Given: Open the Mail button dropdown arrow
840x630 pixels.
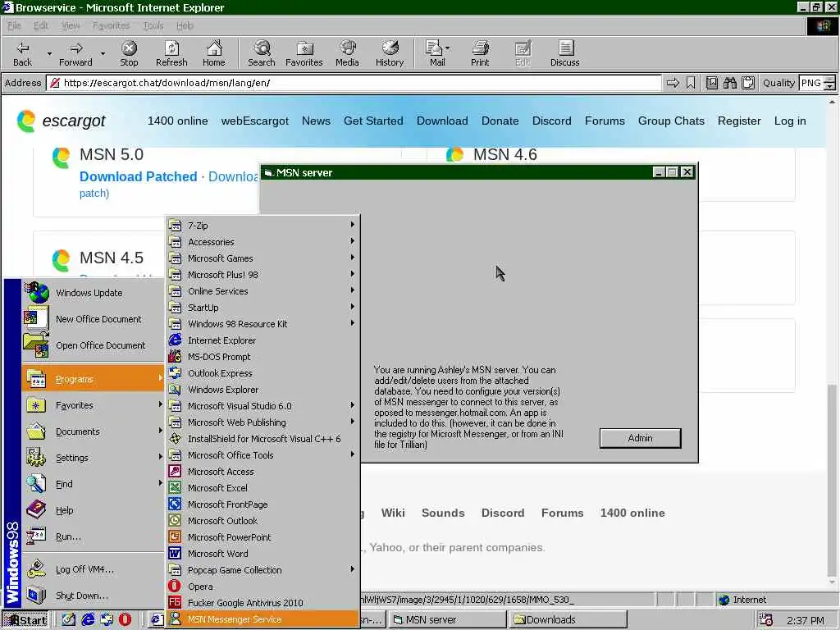Looking at the screenshot, I should click(448, 48).
